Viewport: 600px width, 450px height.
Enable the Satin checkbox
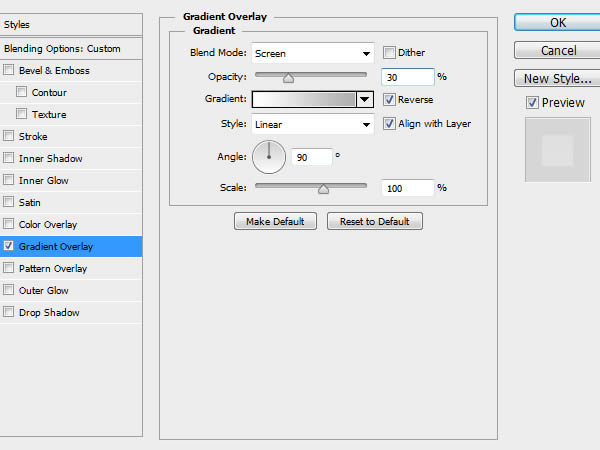8,202
